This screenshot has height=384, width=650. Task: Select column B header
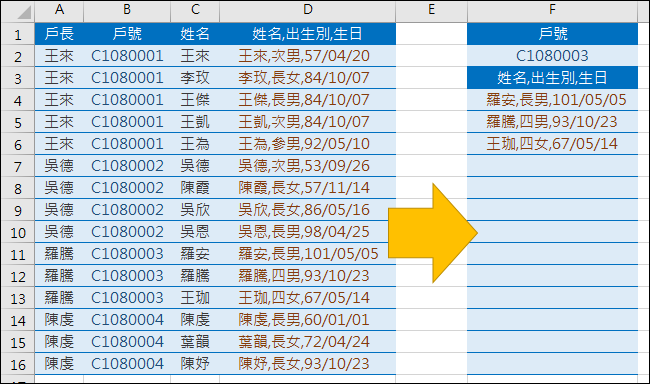click(x=127, y=10)
